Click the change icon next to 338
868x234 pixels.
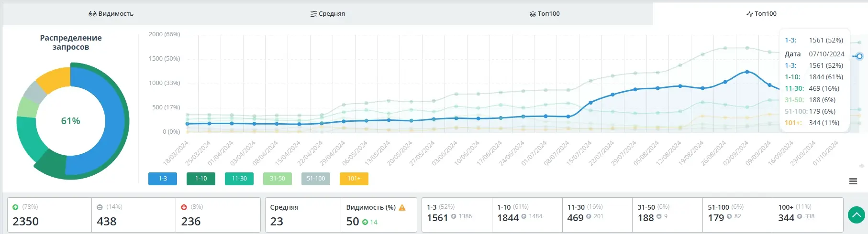[800, 216]
